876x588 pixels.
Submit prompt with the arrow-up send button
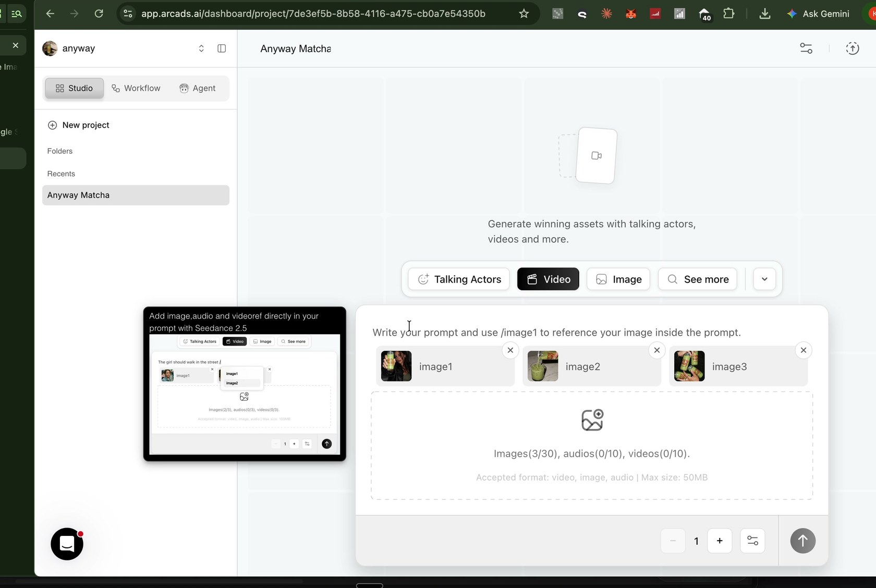(x=803, y=541)
